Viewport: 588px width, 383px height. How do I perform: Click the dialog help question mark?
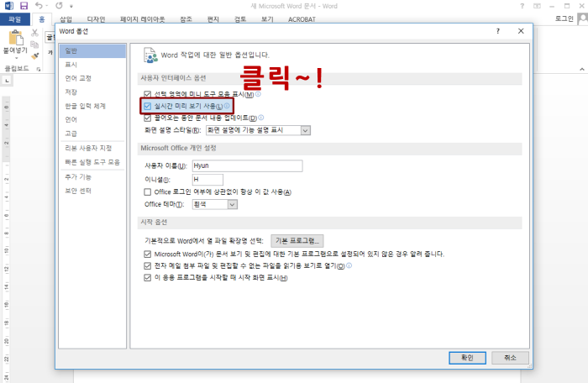pyautogui.click(x=497, y=31)
